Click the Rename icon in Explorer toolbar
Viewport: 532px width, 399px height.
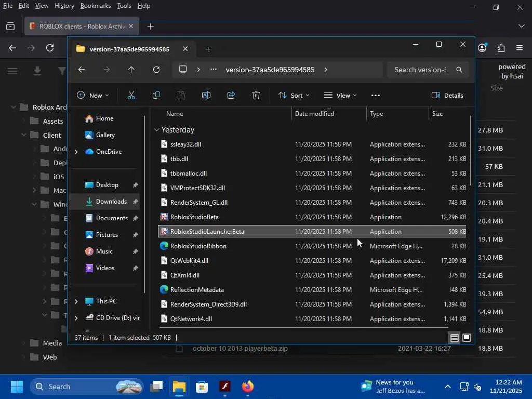pyautogui.click(x=206, y=96)
